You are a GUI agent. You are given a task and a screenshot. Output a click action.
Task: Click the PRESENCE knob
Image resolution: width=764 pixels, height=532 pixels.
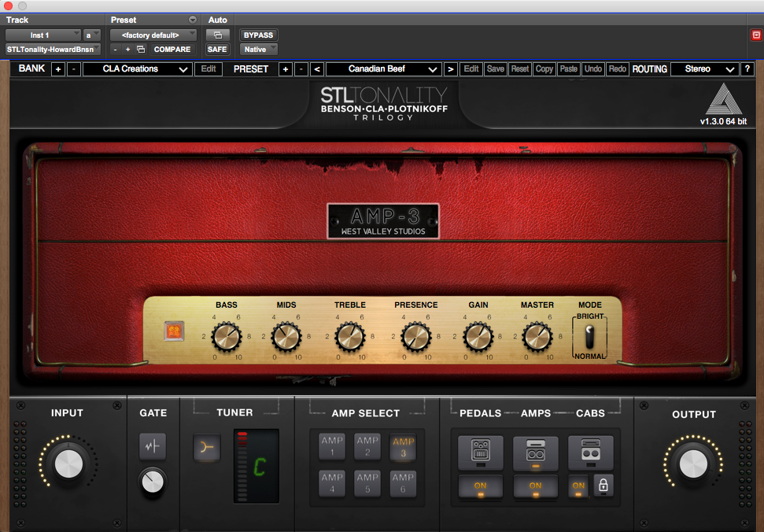click(x=416, y=337)
